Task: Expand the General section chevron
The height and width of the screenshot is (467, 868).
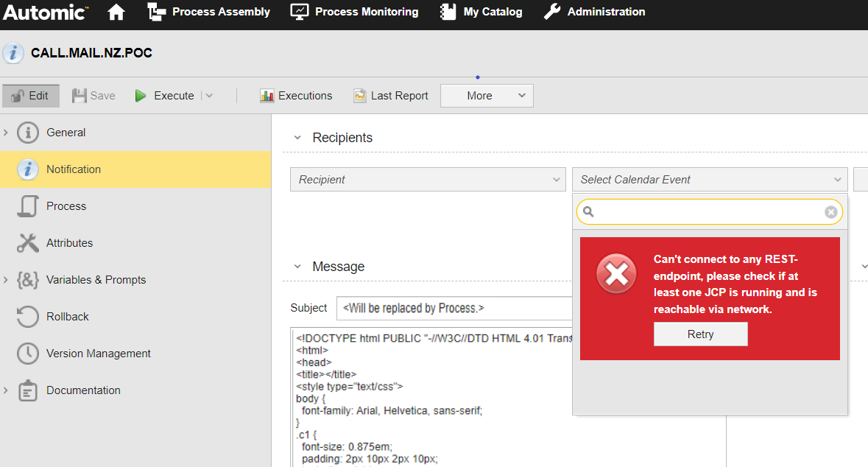Action: (6, 133)
